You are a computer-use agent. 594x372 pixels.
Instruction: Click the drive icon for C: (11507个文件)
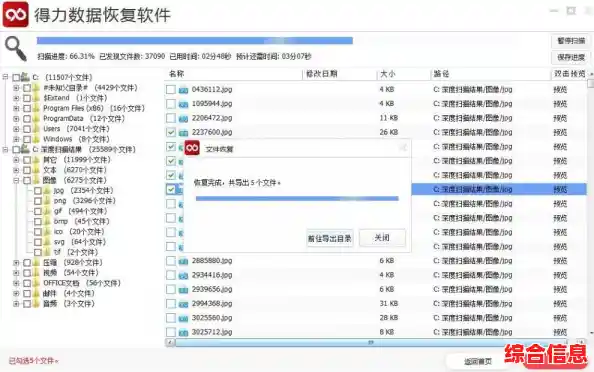pyautogui.click(x=25, y=77)
